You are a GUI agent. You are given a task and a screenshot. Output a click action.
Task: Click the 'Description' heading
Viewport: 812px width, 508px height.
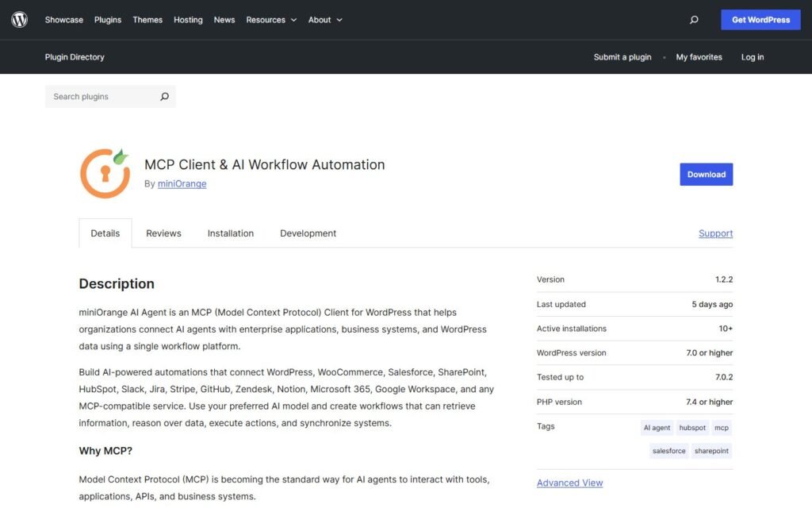[117, 283]
